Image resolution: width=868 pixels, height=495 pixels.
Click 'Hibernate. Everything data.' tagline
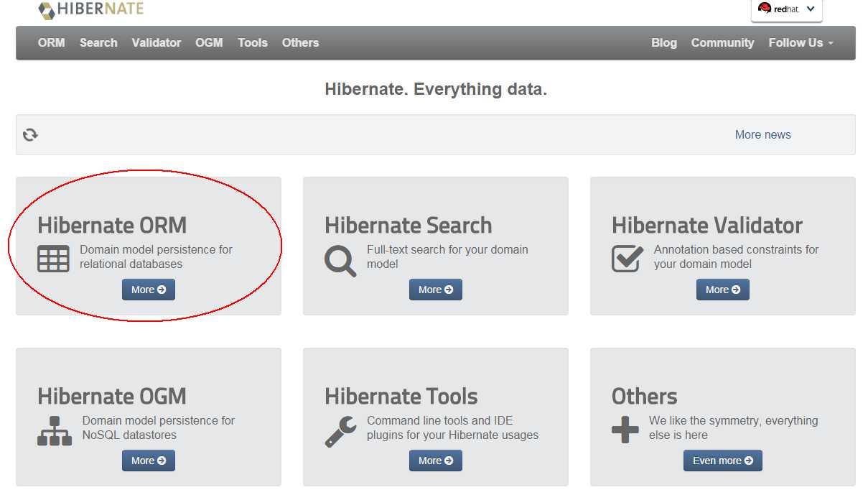pos(436,89)
